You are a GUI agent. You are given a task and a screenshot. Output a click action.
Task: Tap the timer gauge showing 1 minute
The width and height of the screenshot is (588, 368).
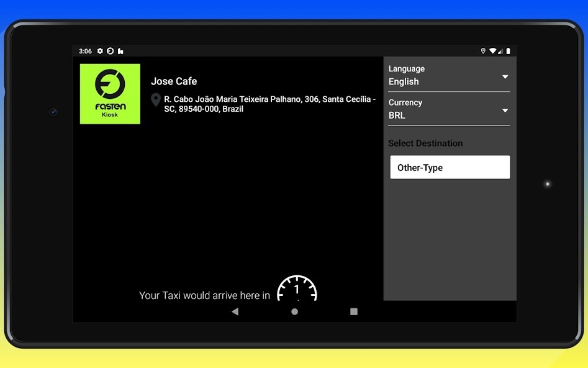coord(297,290)
